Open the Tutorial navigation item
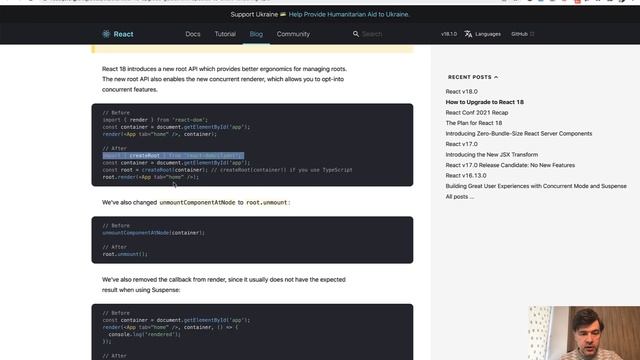This screenshot has width=640, height=360. coord(225,34)
